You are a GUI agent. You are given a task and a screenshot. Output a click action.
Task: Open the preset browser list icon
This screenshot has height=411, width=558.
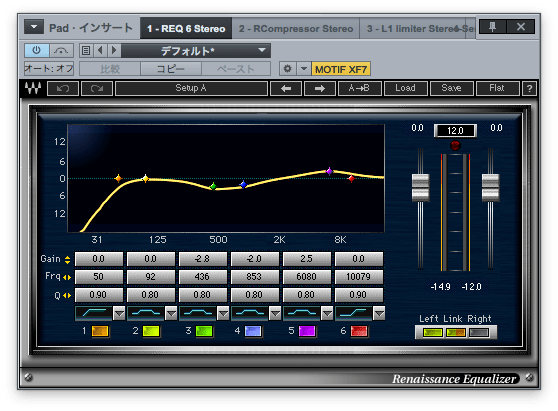[86, 51]
